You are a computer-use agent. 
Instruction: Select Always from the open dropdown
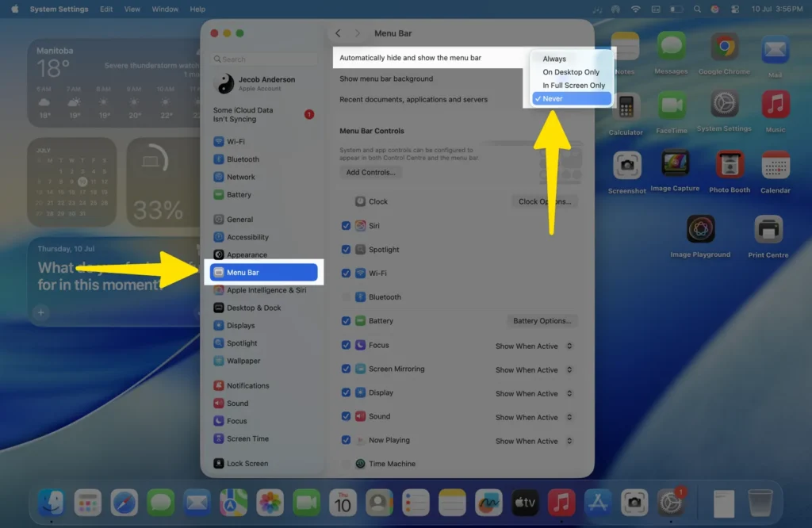[x=553, y=58]
